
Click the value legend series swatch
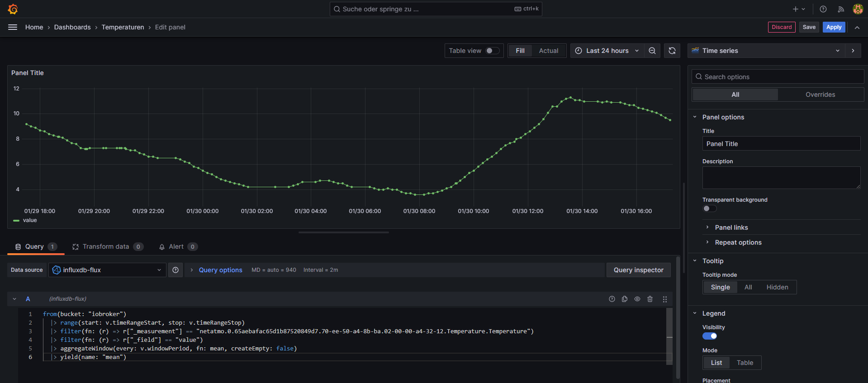point(16,221)
